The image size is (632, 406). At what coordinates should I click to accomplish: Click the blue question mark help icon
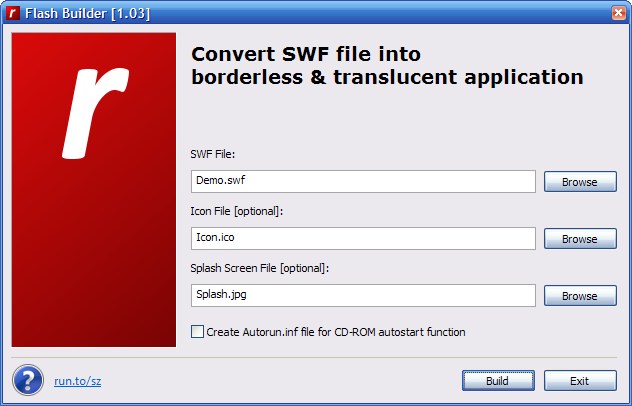(x=28, y=380)
